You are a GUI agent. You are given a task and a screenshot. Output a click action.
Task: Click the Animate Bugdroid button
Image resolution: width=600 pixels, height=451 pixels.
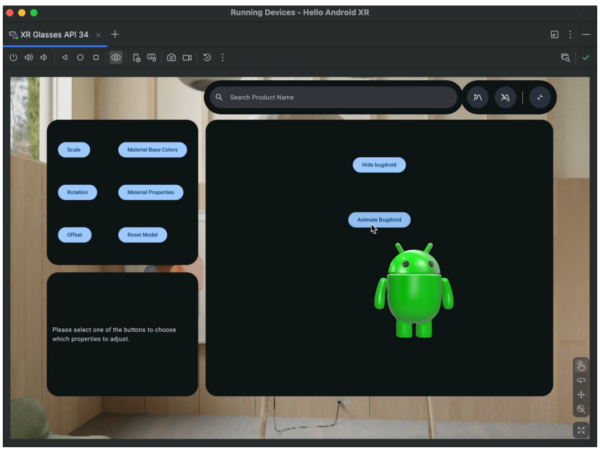[x=379, y=219]
